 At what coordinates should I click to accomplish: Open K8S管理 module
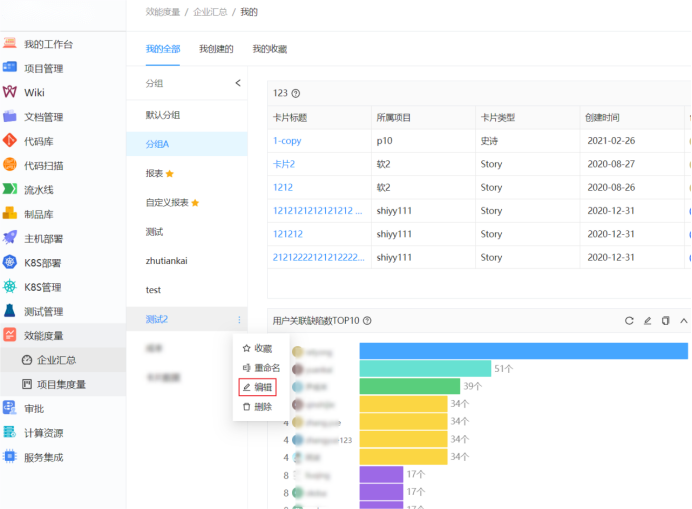42,287
